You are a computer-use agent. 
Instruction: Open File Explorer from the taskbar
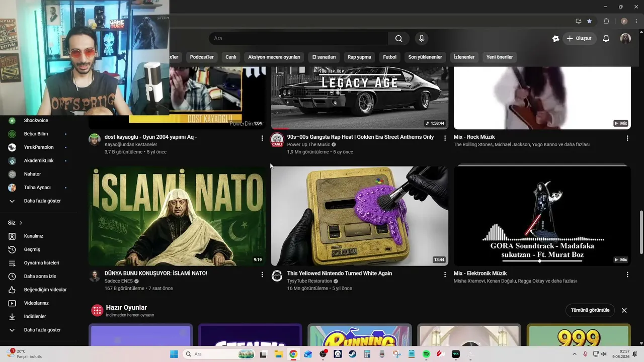pos(278,354)
